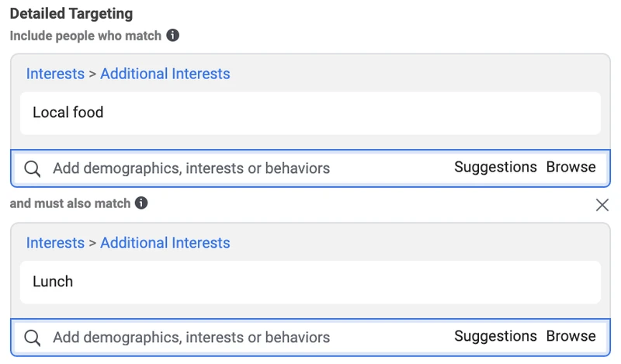The image size is (621, 364).
Task: Select the Local food interest entry
Action: pyautogui.click(x=310, y=113)
